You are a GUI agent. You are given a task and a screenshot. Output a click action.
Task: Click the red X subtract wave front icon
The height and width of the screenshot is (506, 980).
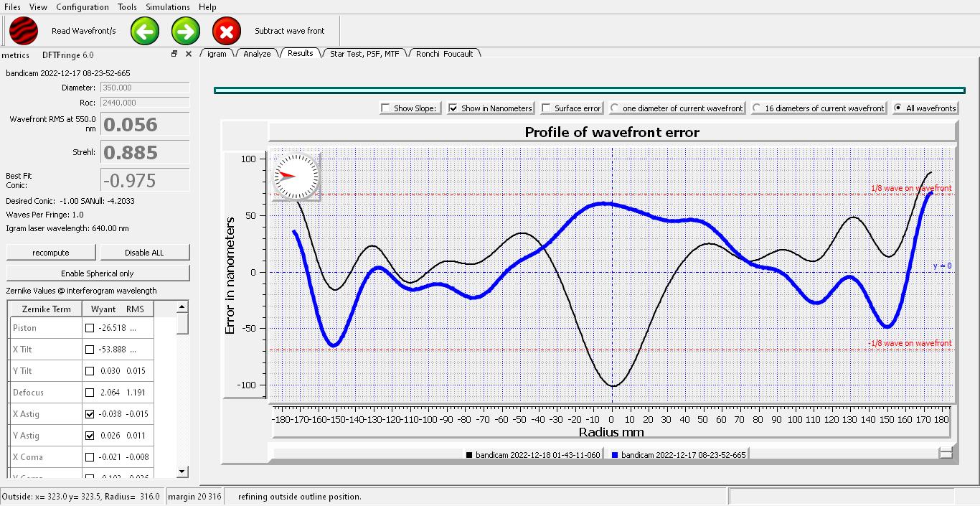pos(227,31)
